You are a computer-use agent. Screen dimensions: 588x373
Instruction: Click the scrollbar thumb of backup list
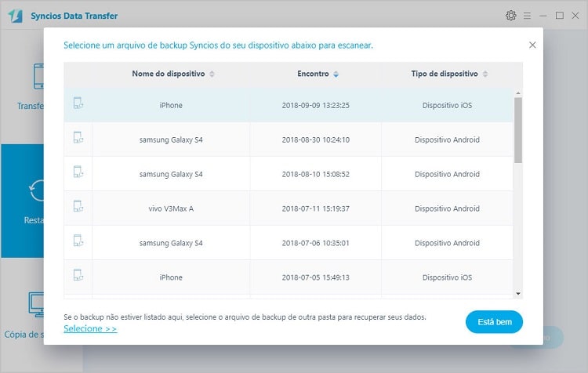point(518,130)
